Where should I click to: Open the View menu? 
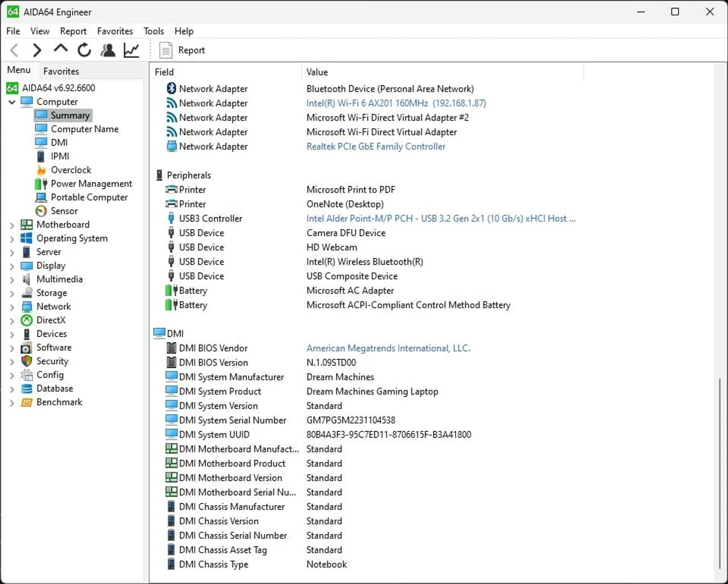coord(40,31)
